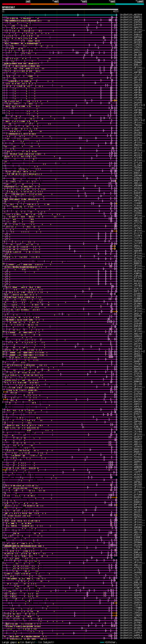Viewport: 146px width, 644px height.
Task: Click the label UniRef100_Q8L685
Action: tap(131, 55)
